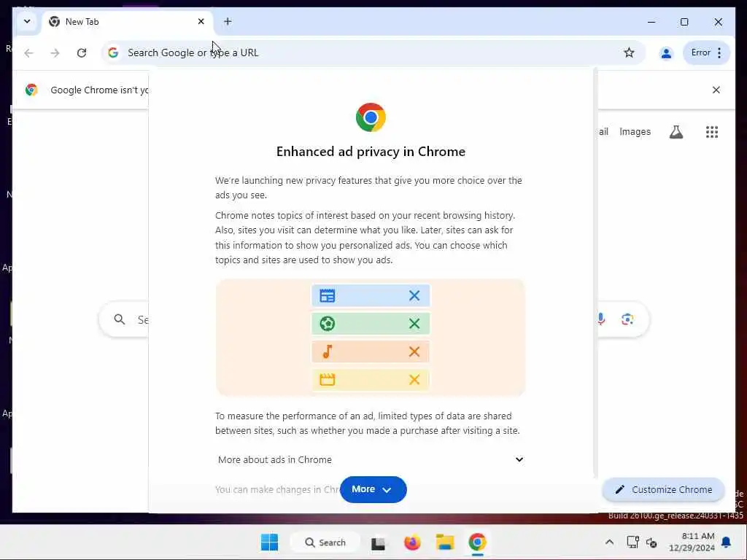
Task: Open the Windows Start menu
Action: [269, 542]
